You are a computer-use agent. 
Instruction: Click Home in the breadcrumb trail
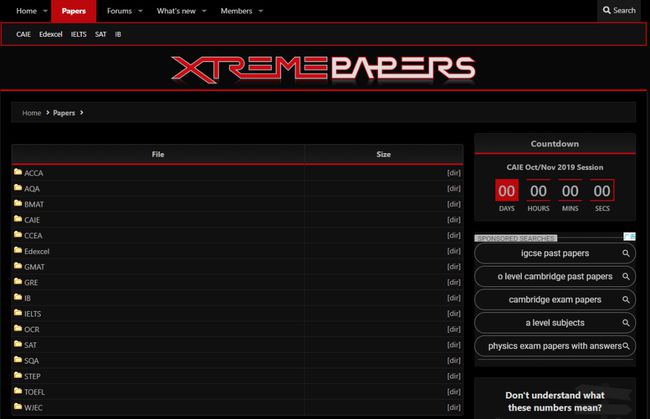pyautogui.click(x=31, y=113)
